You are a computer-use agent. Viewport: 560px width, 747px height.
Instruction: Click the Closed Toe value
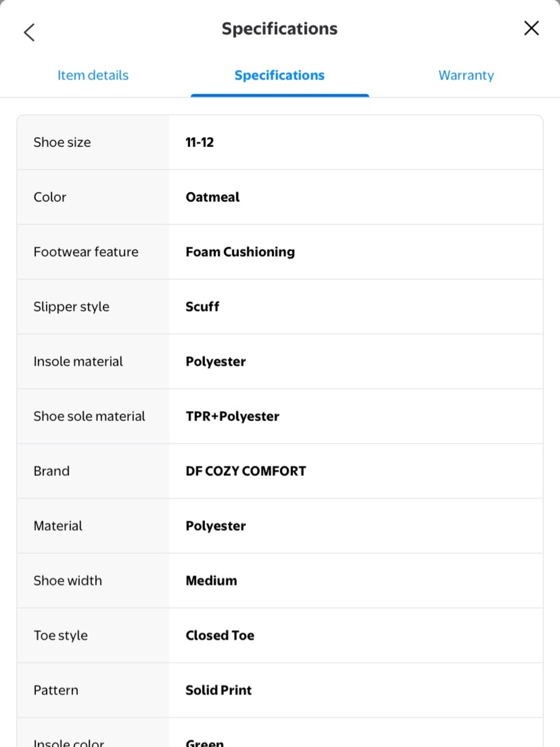[x=220, y=635]
